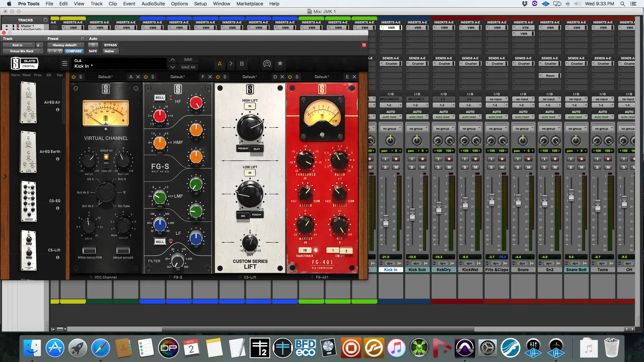Open the Setup menu
The height and width of the screenshot is (362, 644).
[x=200, y=4]
